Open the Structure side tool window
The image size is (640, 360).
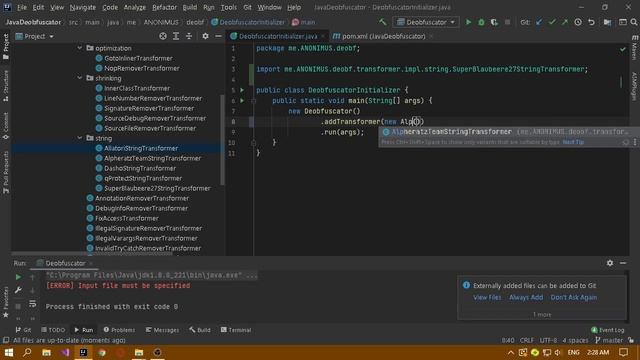click(6, 86)
